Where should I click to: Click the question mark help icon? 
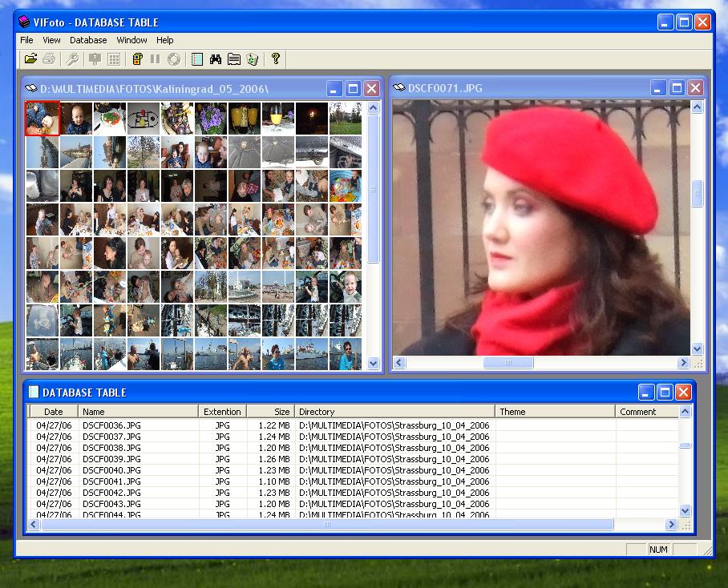point(275,58)
